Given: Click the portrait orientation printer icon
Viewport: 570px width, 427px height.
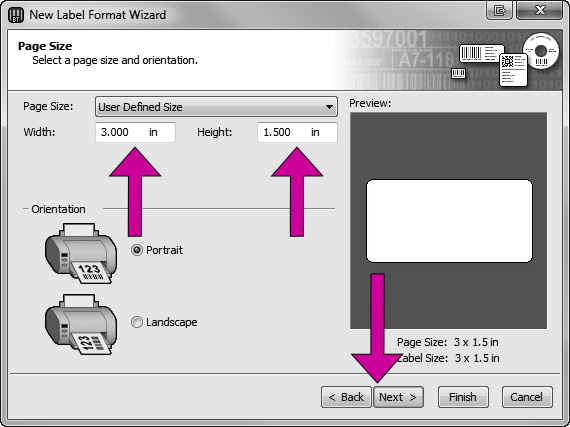Looking at the screenshot, I should coord(81,253).
